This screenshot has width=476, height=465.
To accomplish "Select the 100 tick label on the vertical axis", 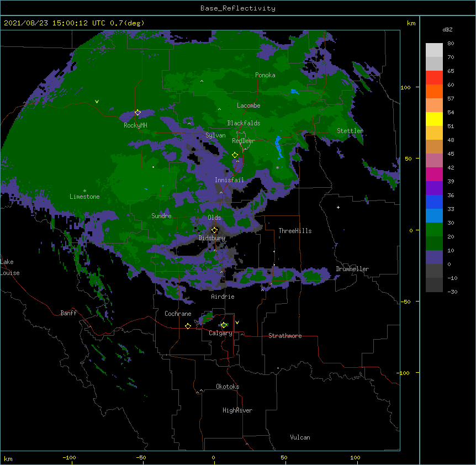I will pos(405,87).
